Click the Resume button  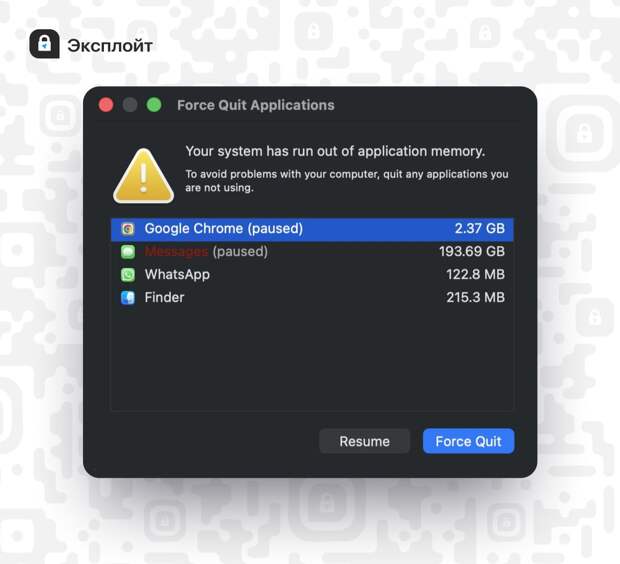365,441
